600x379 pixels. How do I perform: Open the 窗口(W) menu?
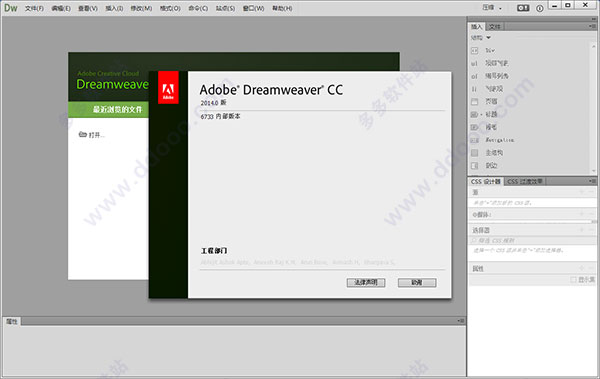click(253, 8)
